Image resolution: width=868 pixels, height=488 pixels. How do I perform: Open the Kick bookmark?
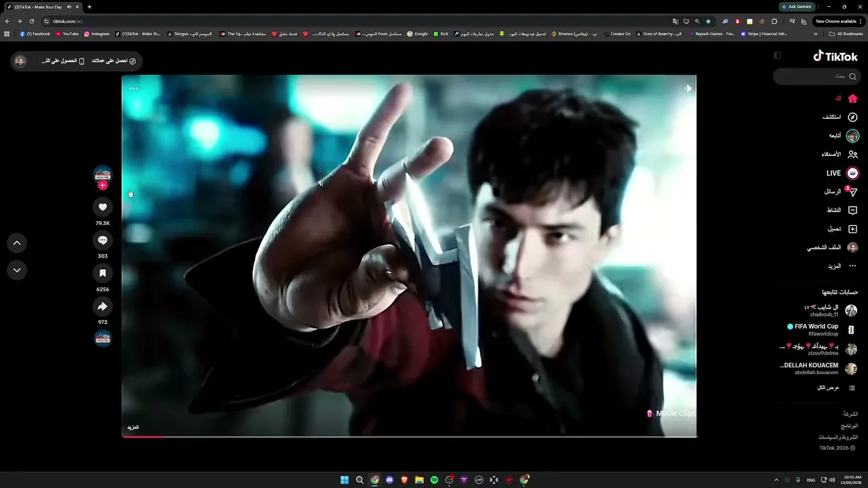tap(441, 34)
